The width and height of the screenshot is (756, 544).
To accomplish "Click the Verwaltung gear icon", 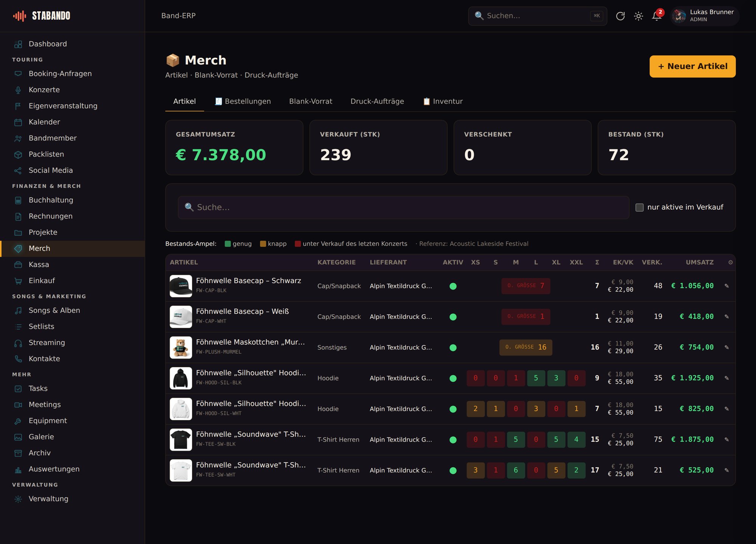I will click(18, 499).
